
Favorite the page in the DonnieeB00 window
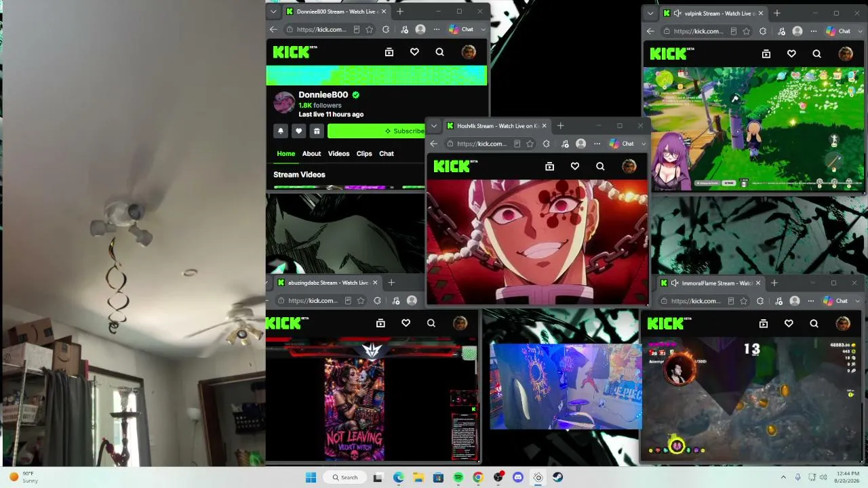tap(370, 30)
